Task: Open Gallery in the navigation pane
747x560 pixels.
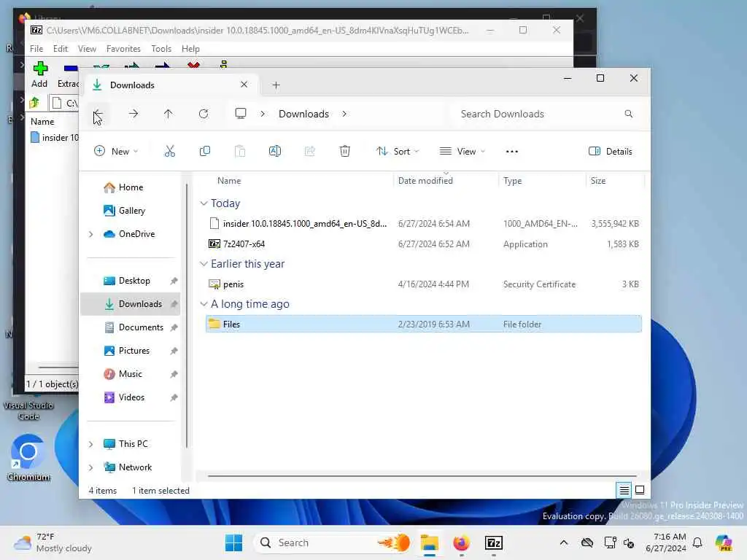Action: [131, 211]
